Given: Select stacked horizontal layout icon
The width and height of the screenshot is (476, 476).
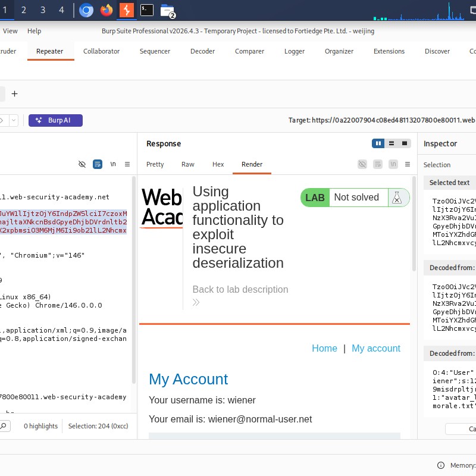Looking at the screenshot, I should click(392, 143).
